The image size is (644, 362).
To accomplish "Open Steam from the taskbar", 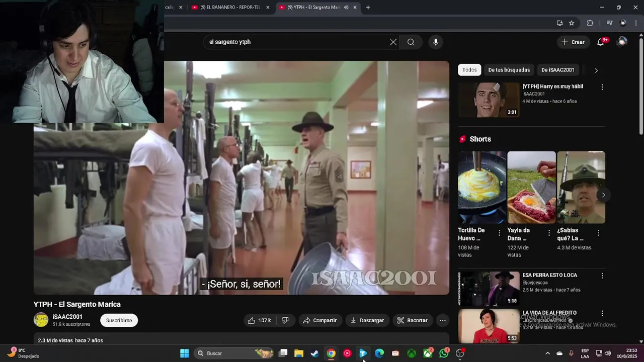I will tap(315, 353).
